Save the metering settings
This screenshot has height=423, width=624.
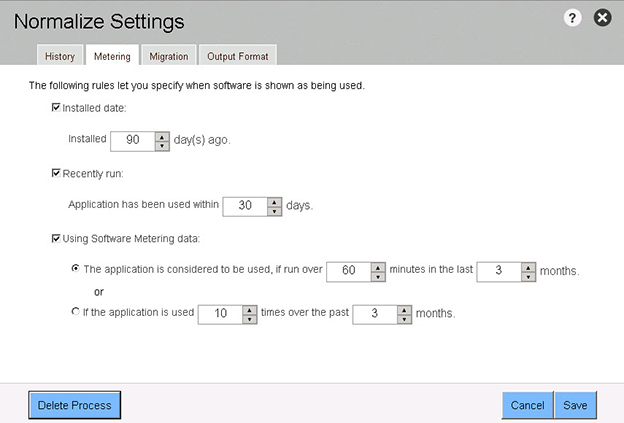[x=575, y=405]
